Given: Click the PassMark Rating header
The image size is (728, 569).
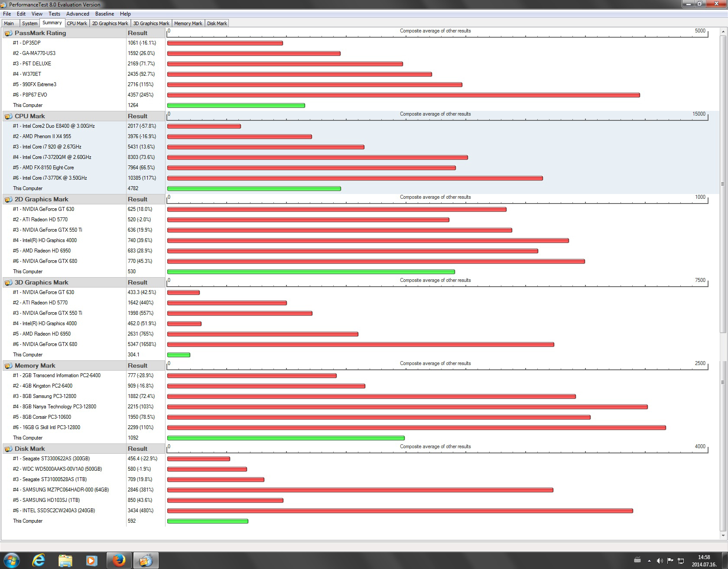Looking at the screenshot, I should pos(64,33).
